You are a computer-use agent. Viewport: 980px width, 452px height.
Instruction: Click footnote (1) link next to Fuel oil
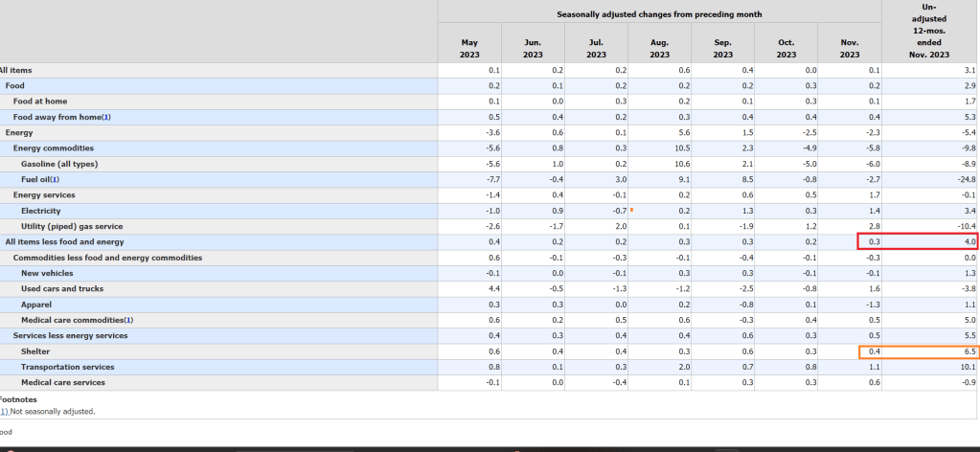(x=54, y=179)
